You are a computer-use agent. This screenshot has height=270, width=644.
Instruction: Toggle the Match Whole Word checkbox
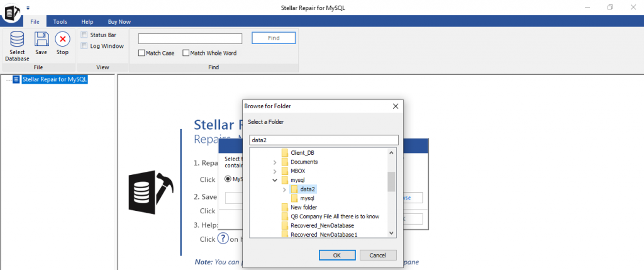point(186,53)
